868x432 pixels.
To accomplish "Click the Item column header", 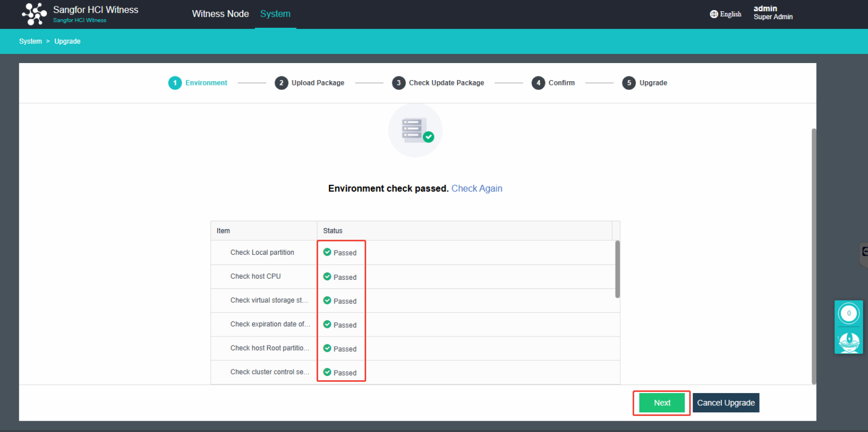I will 264,231.
